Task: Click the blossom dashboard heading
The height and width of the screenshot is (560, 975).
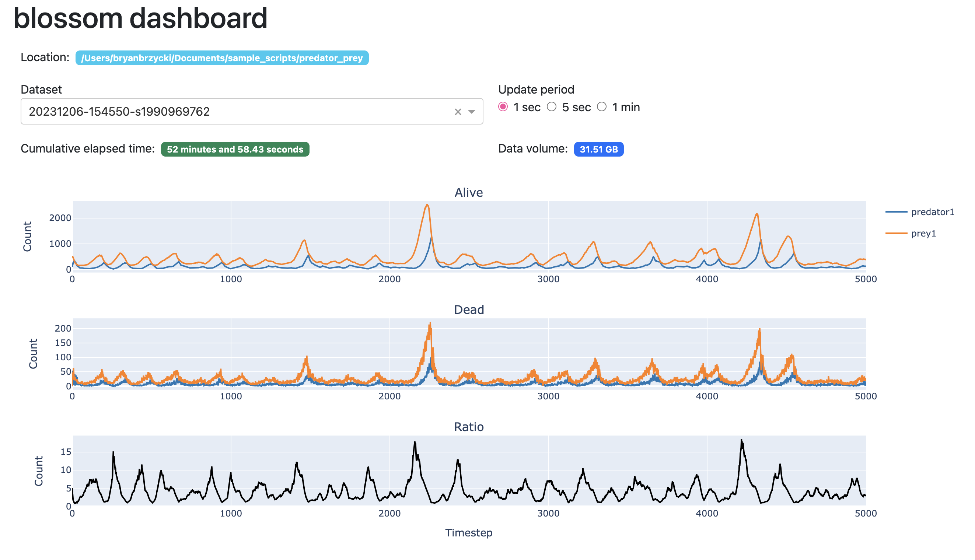Action: click(140, 18)
